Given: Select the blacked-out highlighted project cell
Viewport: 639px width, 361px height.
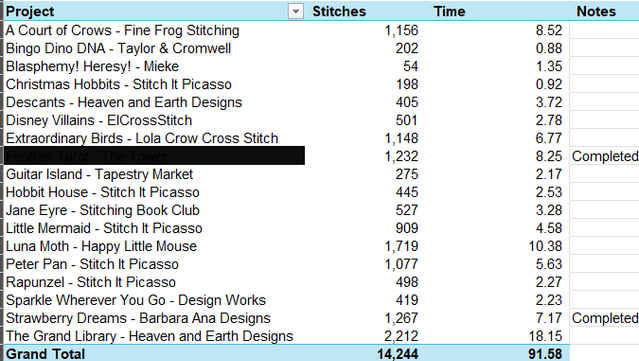Looking at the screenshot, I should coord(154,156).
